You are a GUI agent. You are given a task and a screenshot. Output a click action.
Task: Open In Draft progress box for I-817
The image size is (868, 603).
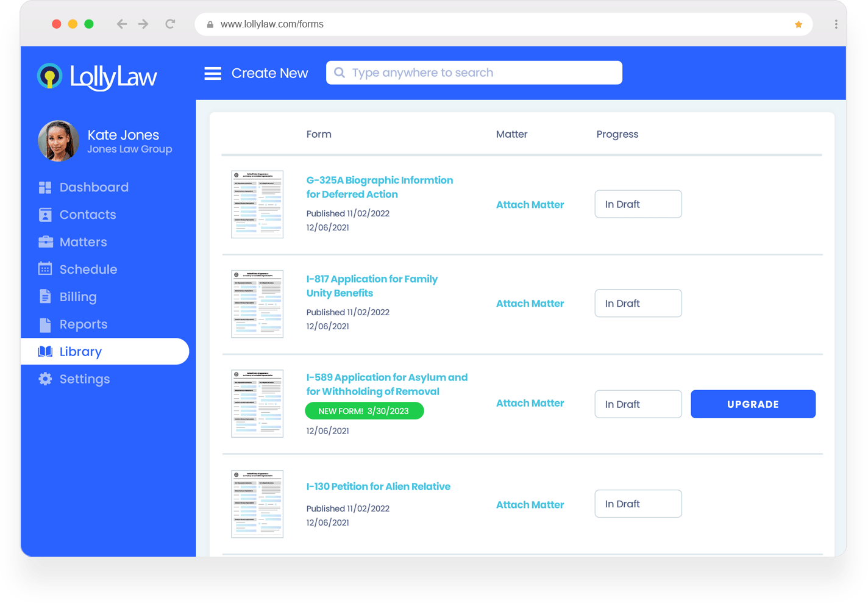pos(638,303)
